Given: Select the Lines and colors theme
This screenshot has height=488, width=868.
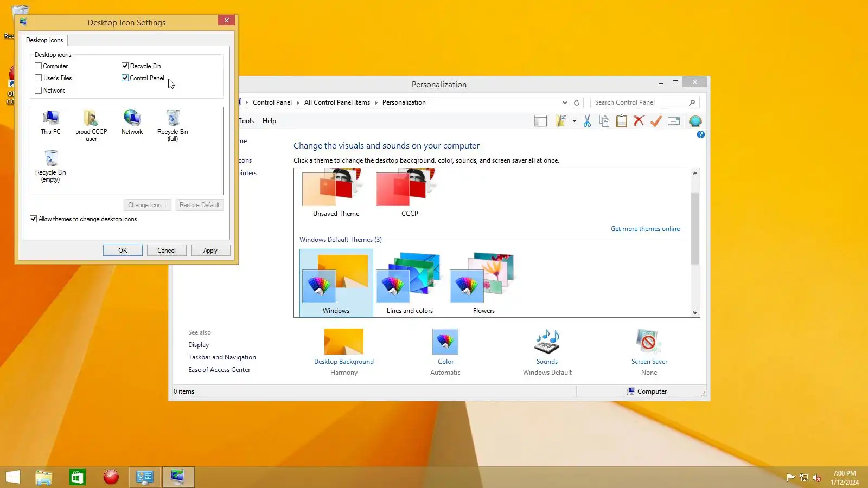Looking at the screenshot, I should pyautogui.click(x=410, y=282).
